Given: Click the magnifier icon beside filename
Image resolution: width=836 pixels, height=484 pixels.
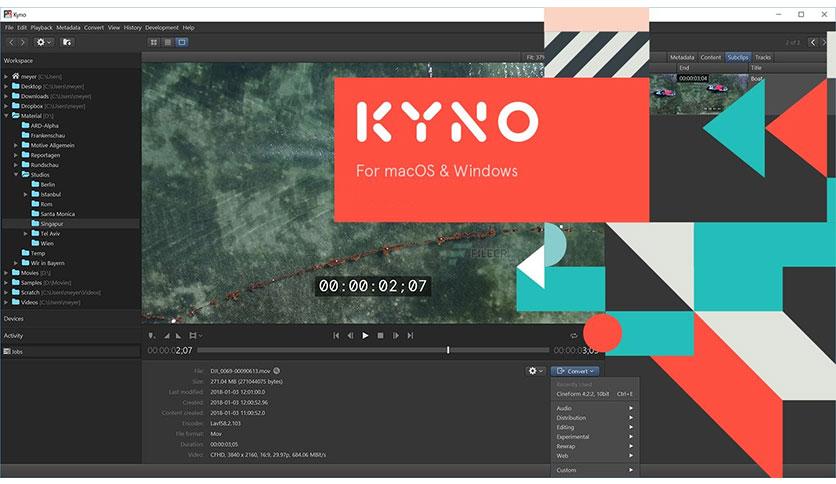Looking at the screenshot, I should [x=277, y=371].
